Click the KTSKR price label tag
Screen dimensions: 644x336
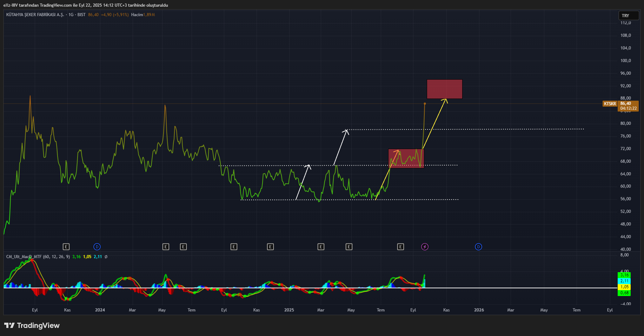(610, 103)
